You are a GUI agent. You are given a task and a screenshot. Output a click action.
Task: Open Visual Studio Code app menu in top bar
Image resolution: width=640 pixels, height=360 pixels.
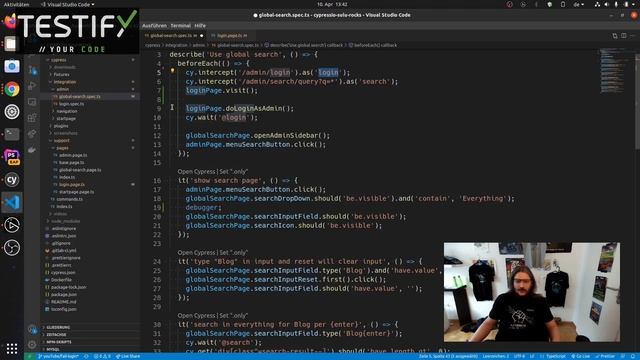(68, 4)
